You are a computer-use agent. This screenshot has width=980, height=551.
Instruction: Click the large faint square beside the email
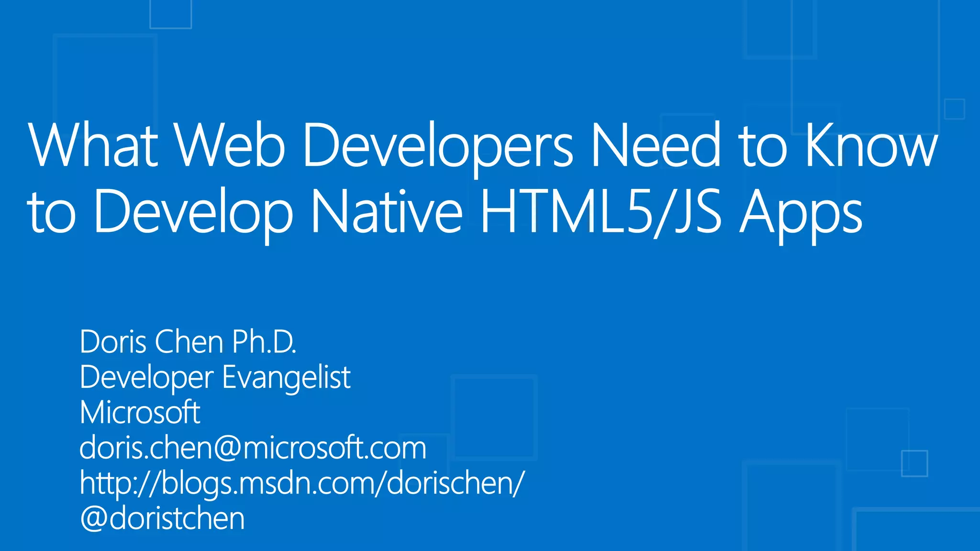tap(494, 417)
